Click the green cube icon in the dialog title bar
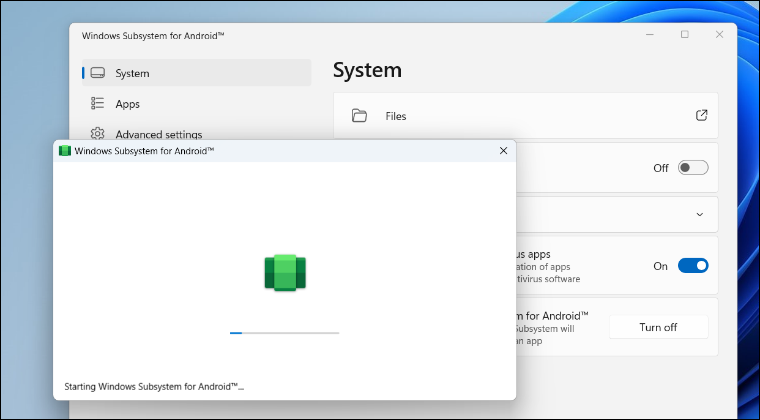 [x=64, y=151]
